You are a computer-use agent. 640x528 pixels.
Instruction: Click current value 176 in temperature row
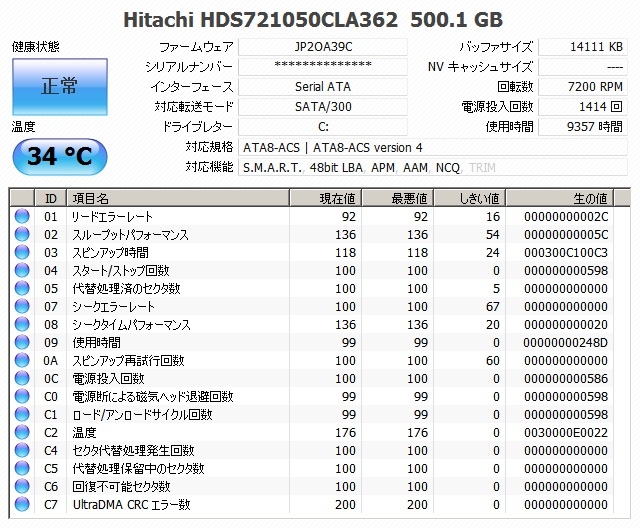pyautogui.click(x=345, y=432)
